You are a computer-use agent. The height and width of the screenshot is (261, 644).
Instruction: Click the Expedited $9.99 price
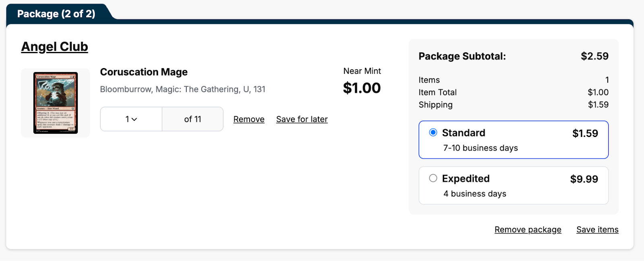click(584, 179)
